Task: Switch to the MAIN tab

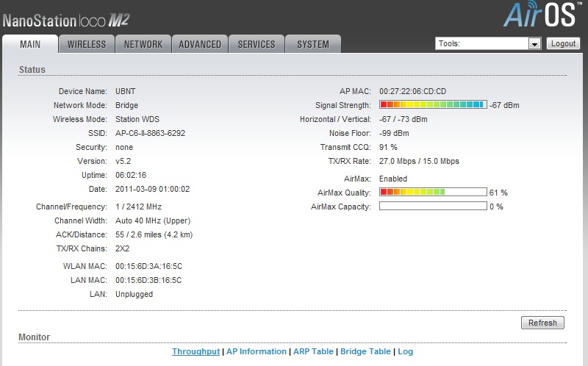Action: coord(30,44)
